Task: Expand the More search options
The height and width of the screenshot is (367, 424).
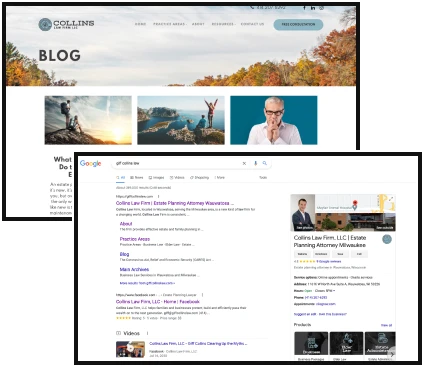Action: click(220, 178)
